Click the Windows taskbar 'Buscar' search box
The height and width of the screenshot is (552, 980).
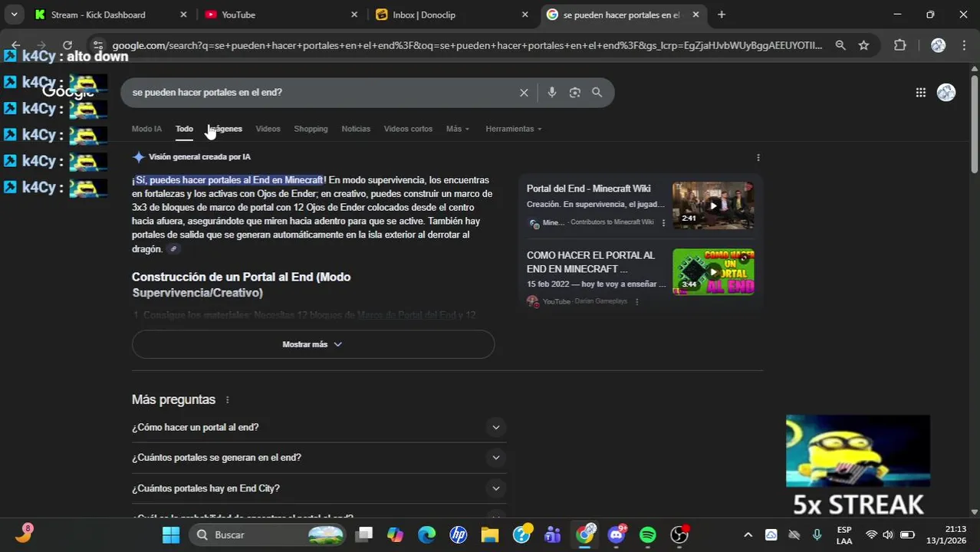[x=267, y=534]
